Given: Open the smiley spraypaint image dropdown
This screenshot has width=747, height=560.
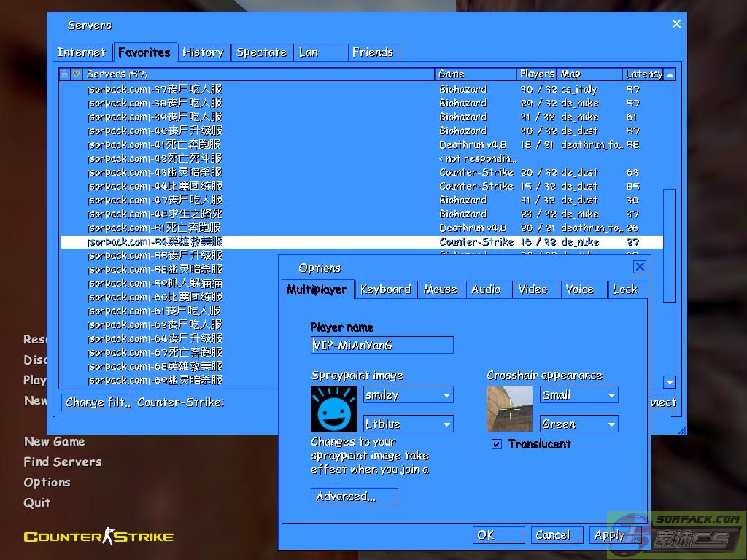Looking at the screenshot, I should 408,394.
